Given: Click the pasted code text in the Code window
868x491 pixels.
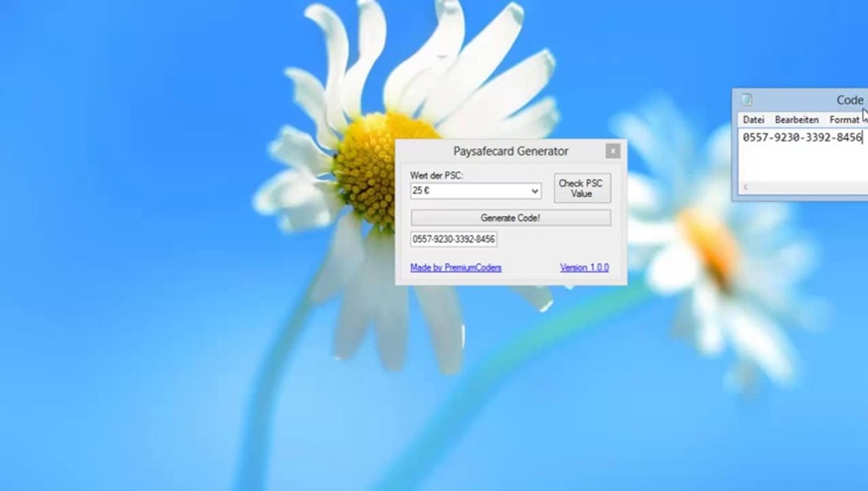Looking at the screenshot, I should tap(802, 138).
